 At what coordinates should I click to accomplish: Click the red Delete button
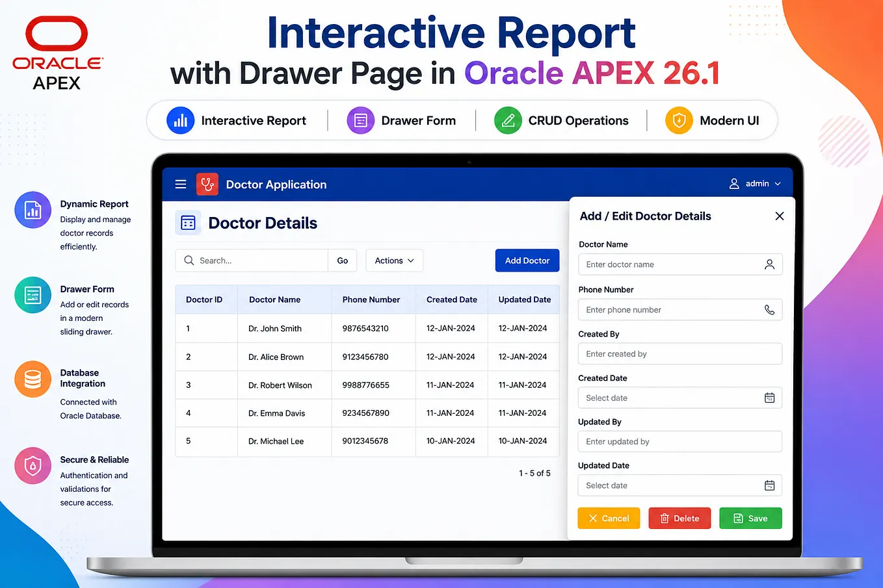click(679, 518)
